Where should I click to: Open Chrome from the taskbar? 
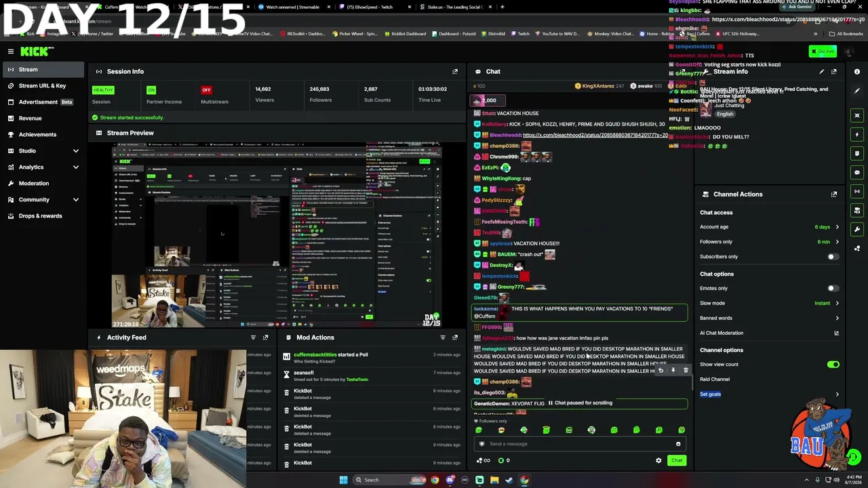pos(435,480)
